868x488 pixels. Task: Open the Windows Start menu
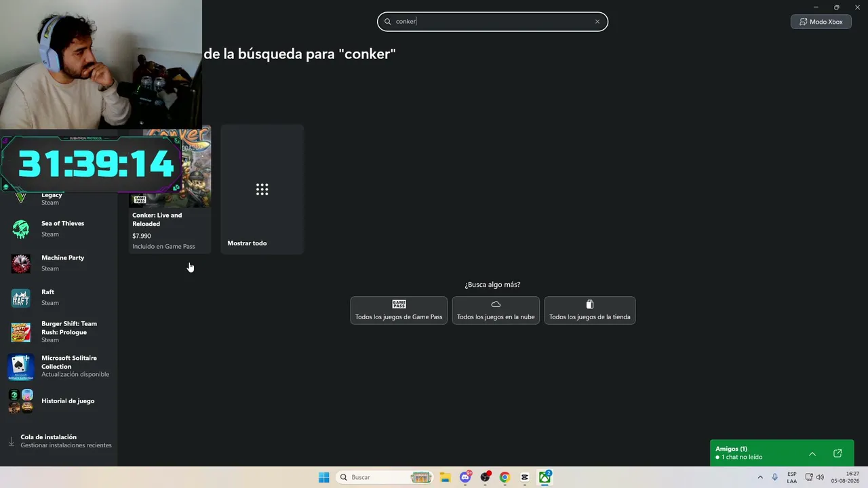pyautogui.click(x=324, y=477)
